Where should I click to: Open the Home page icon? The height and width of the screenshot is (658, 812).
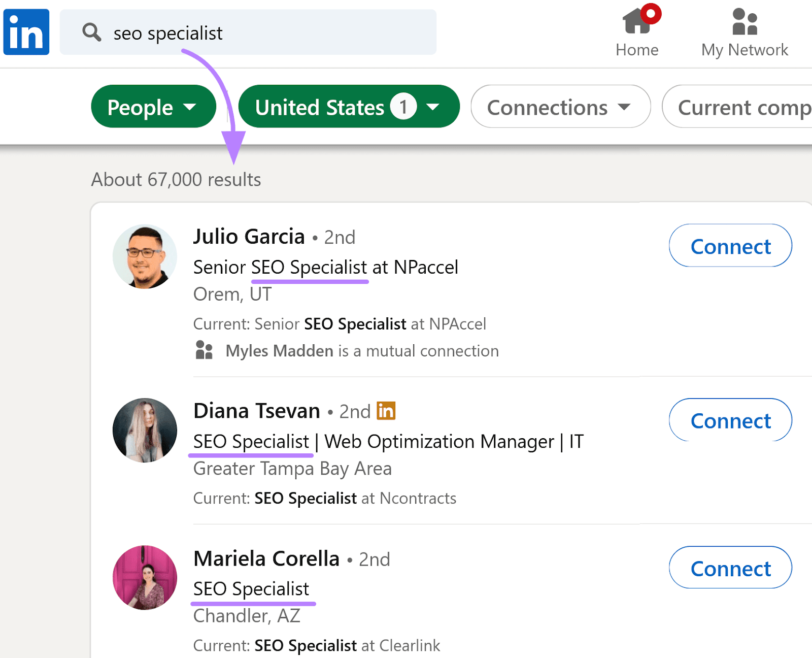coord(637,23)
